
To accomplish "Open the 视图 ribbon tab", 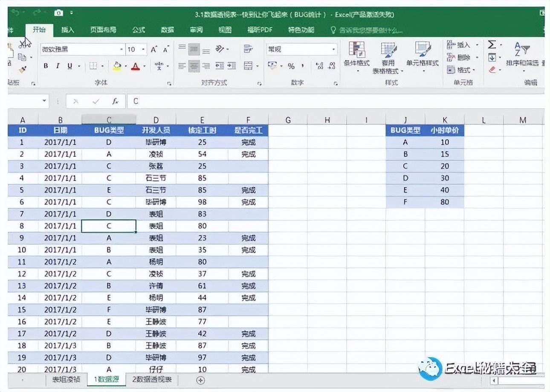I will tap(225, 30).
